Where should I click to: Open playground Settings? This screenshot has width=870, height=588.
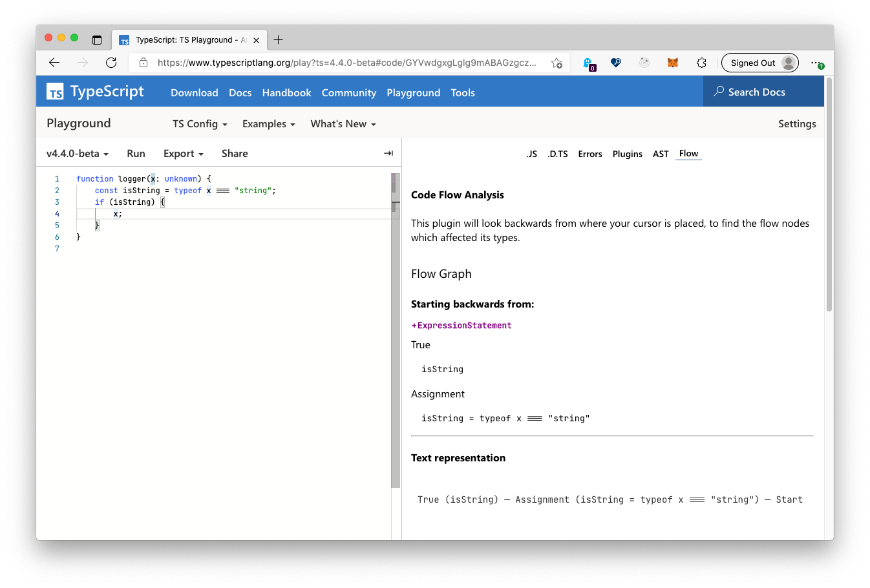(797, 123)
